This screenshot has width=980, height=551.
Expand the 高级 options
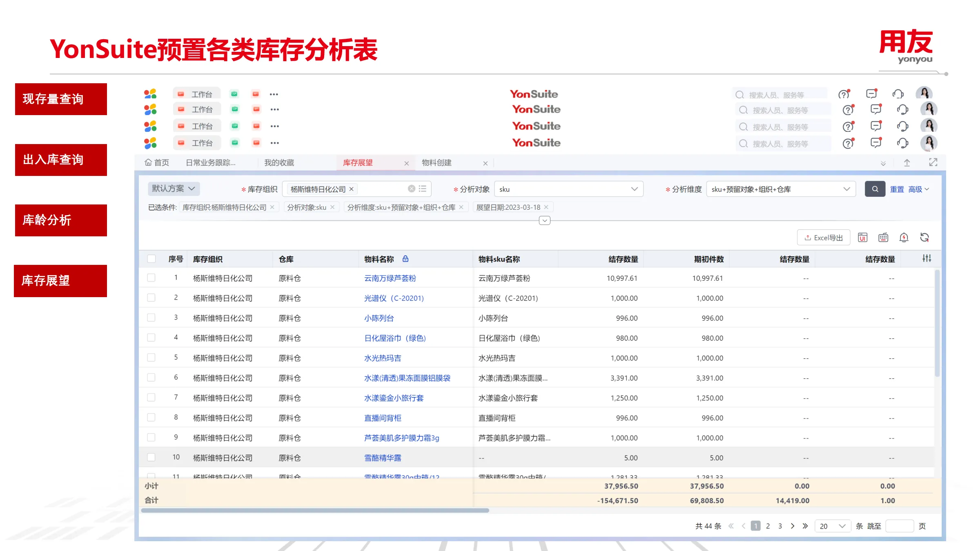[x=919, y=189]
